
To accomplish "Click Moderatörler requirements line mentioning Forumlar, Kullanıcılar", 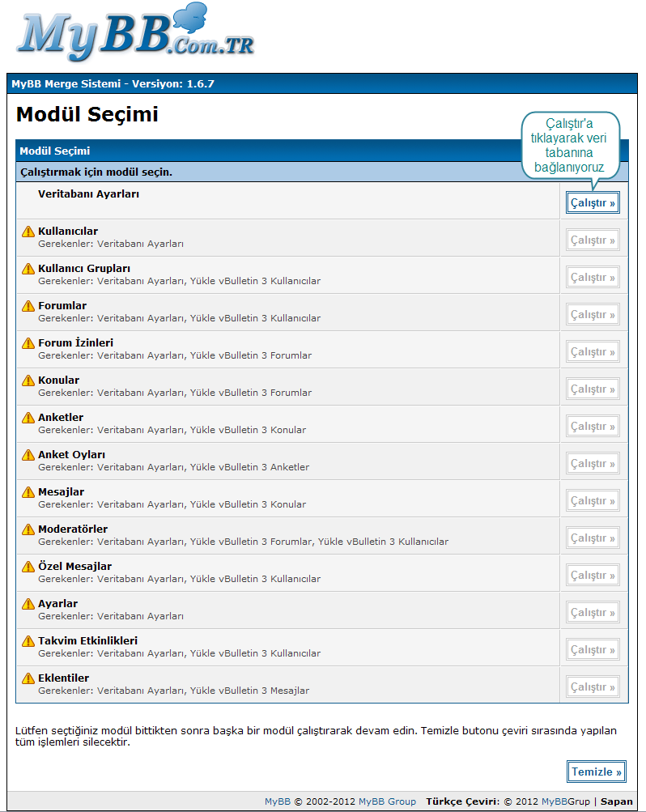I will point(244,542).
